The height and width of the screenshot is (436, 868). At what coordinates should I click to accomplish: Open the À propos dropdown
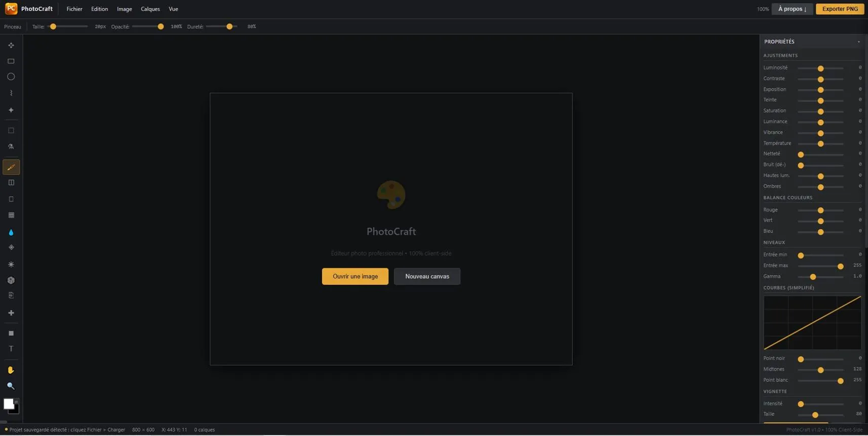[x=792, y=9]
